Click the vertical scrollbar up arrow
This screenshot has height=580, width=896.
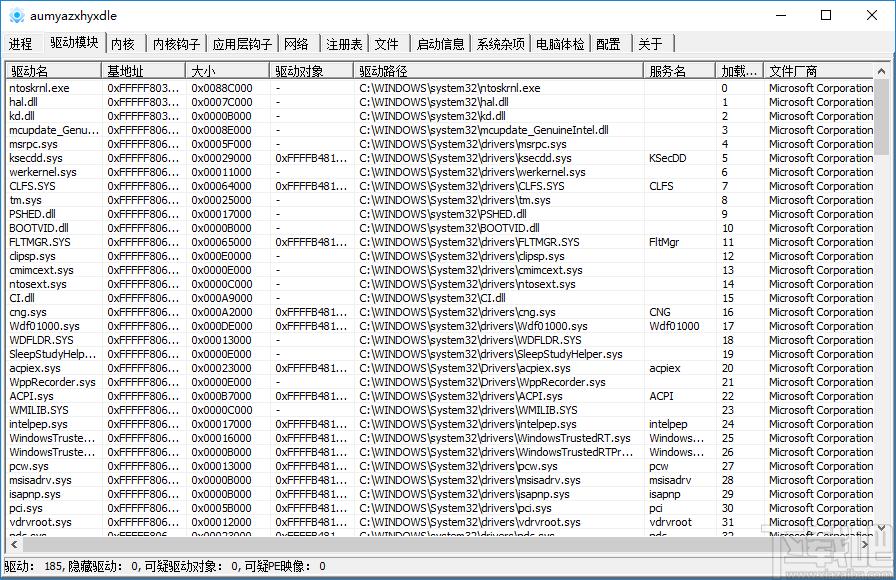point(882,71)
